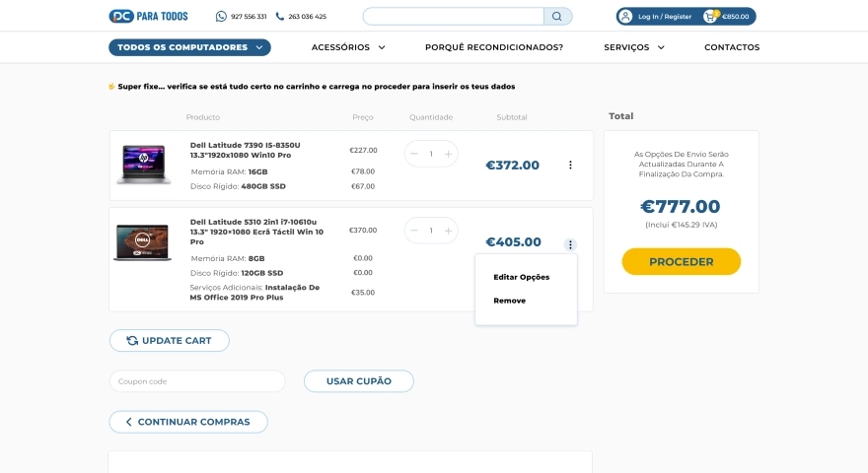Viewport: 868px width, 473px height.
Task: Open Dell Latitude 5310 2in1 product title
Action: click(256, 232)
